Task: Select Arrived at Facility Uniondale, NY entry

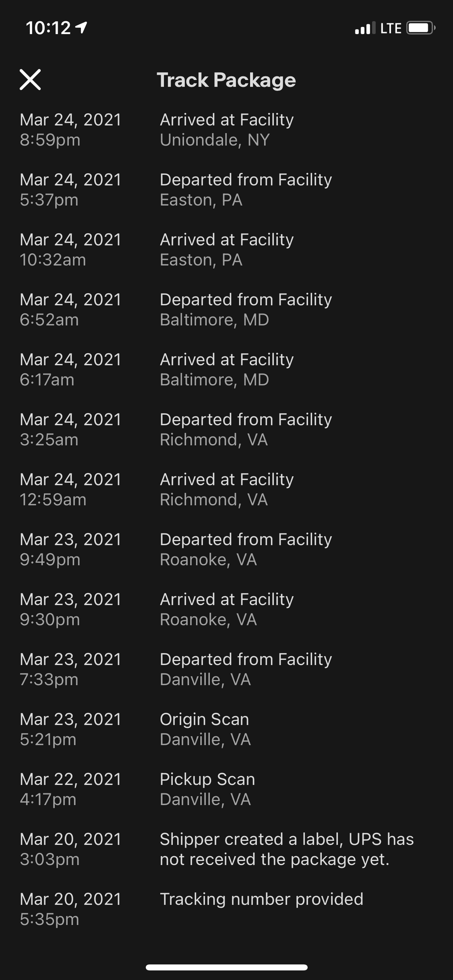Action: pos(226,130)
